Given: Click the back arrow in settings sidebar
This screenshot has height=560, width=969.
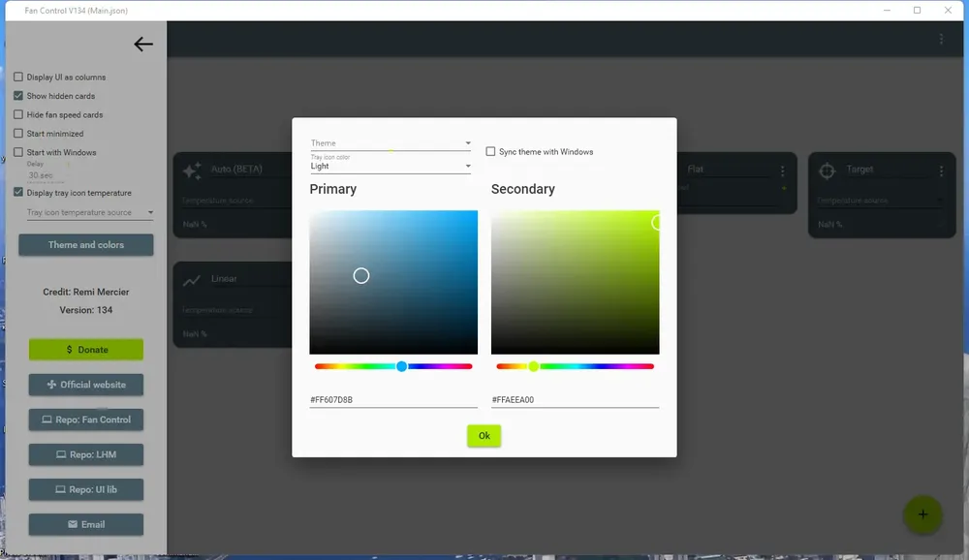Looking at the screenshot, I should [143, 44].
